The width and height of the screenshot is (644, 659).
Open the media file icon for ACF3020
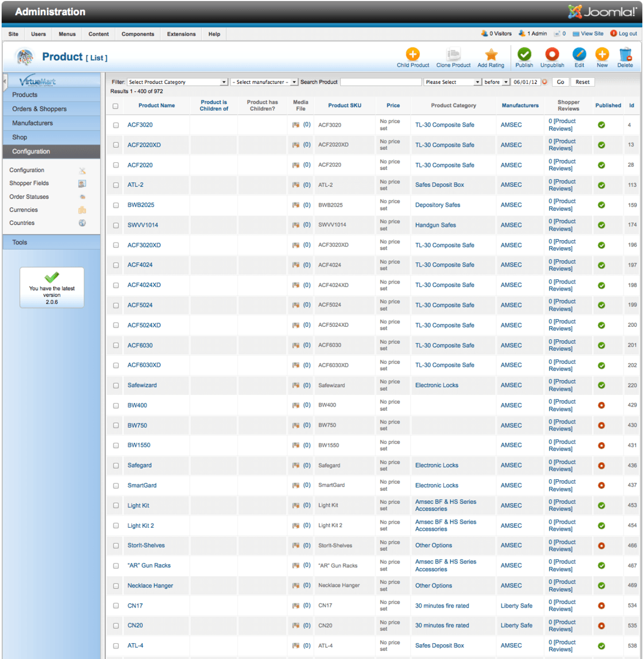pos(296,125)
